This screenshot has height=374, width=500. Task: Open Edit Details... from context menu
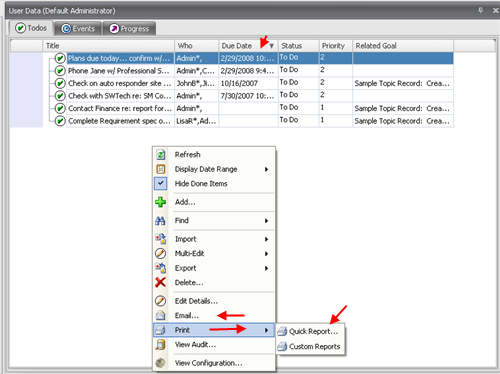click(x=214, y=301)
